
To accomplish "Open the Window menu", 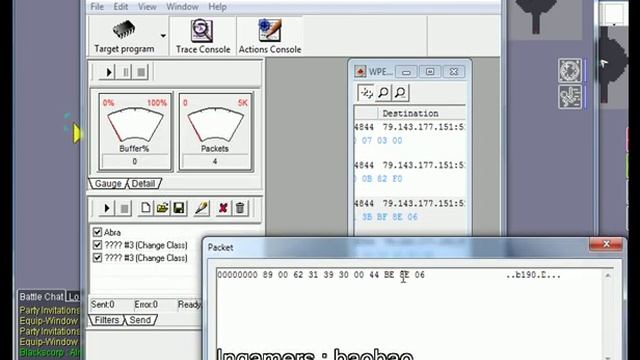I will coord(182,7).
